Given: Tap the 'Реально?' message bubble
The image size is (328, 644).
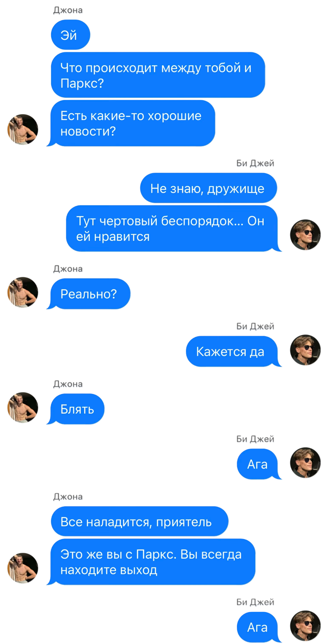Looking at the screenshot, I should pos(89,294).
